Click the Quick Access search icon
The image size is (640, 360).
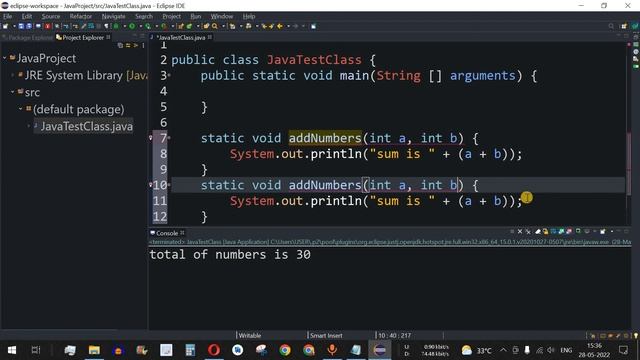click(611, 26)
